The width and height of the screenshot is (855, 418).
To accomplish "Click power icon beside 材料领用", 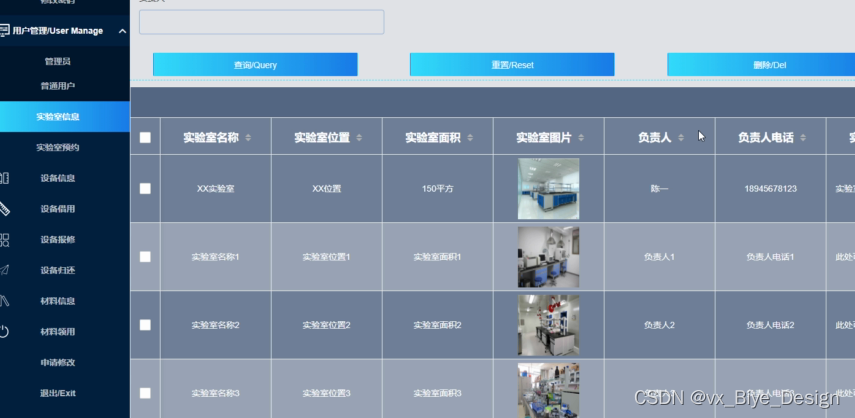I will tap(4, 332).
